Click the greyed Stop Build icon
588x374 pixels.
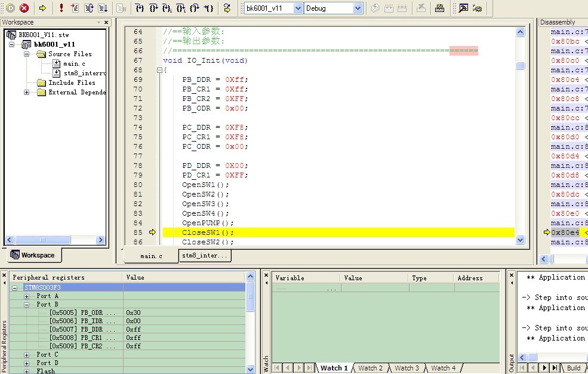[x=421, y=8]
